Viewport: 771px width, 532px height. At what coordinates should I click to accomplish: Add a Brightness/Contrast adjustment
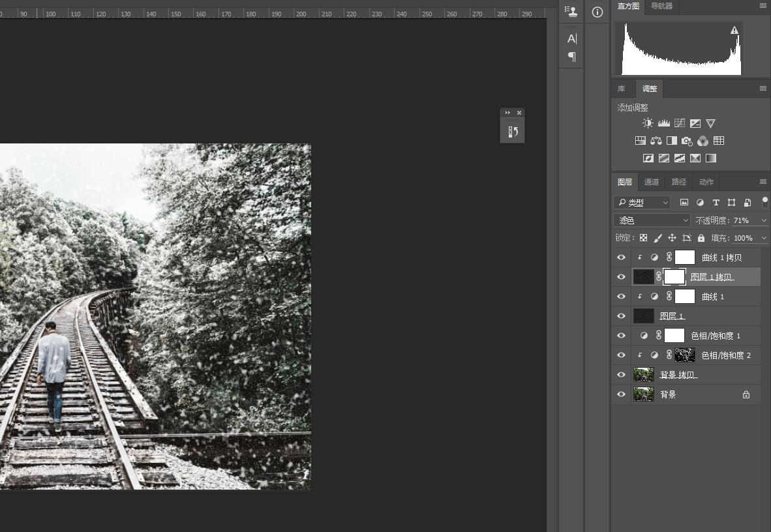(x=648, y=123)
